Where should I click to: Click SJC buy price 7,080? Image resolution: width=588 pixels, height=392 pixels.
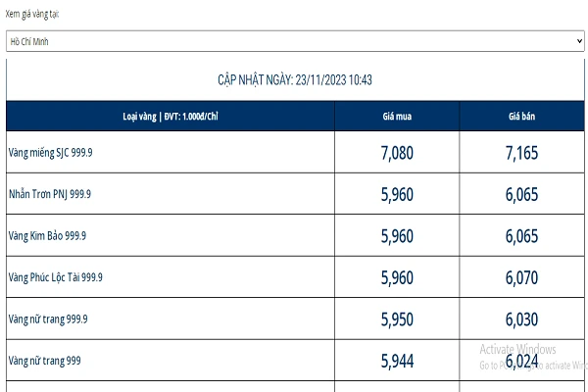[397, 153]
